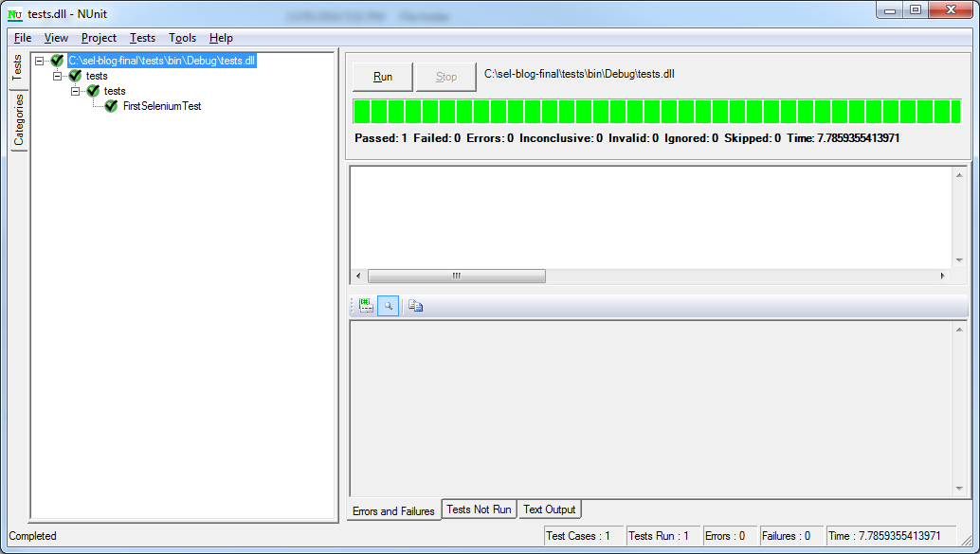Click the up scroll arrow of the lower stack trace pane
Image resolution: width=980 pixels, height=554 pixels.
959,330
